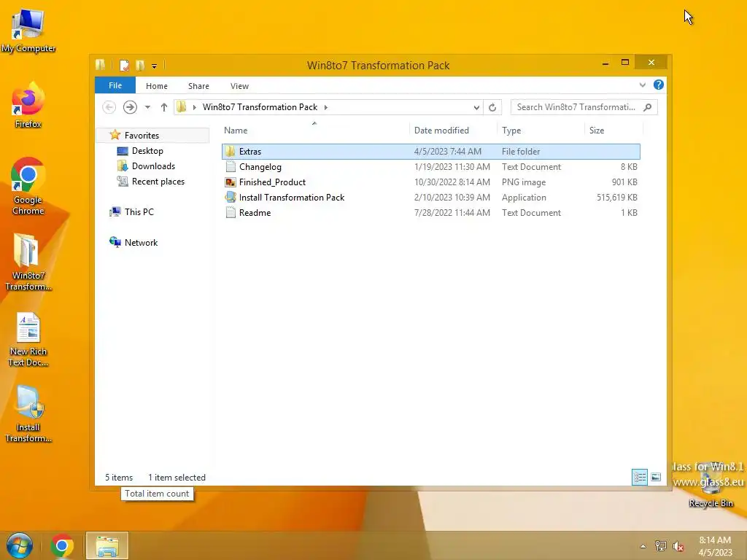Expand the ribbon with chevron arrow
The width and height of the screenshot is (747, 560).
pyautogui.click(x=642, y=85)
